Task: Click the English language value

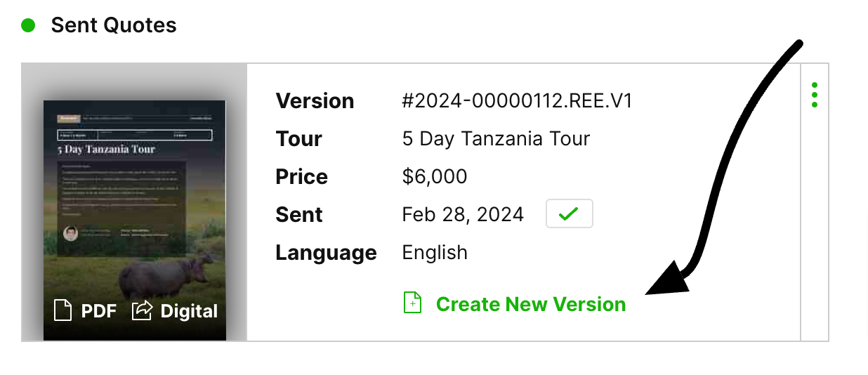Action: 435,253
